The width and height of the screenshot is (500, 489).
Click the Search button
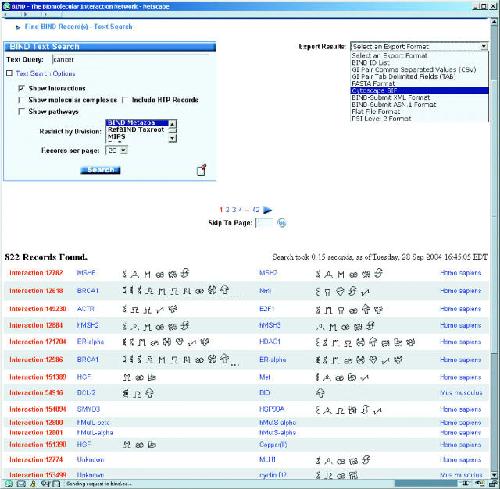pyautogui.click(x=100, y=170)
